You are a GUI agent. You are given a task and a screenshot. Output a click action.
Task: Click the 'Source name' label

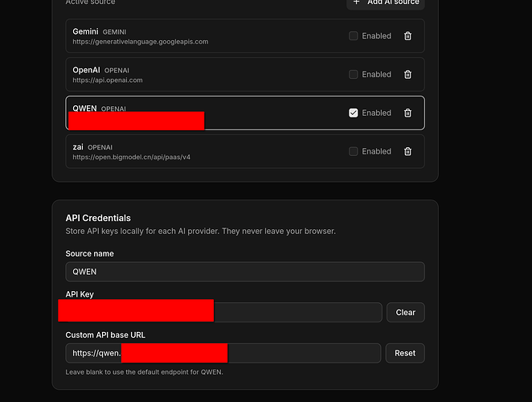tap(89, 253)
